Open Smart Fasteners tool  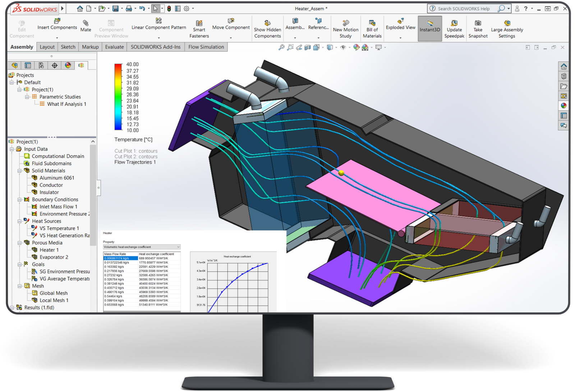point(199,23)
